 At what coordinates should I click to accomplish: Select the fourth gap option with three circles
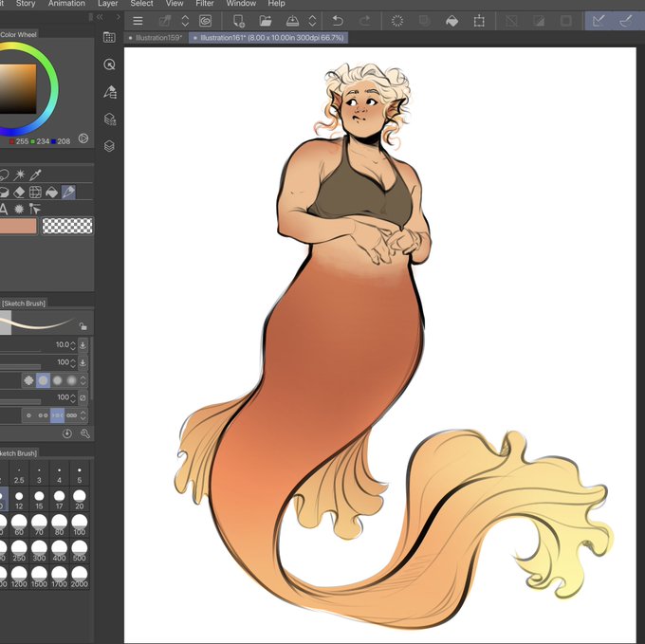point(71,415)
